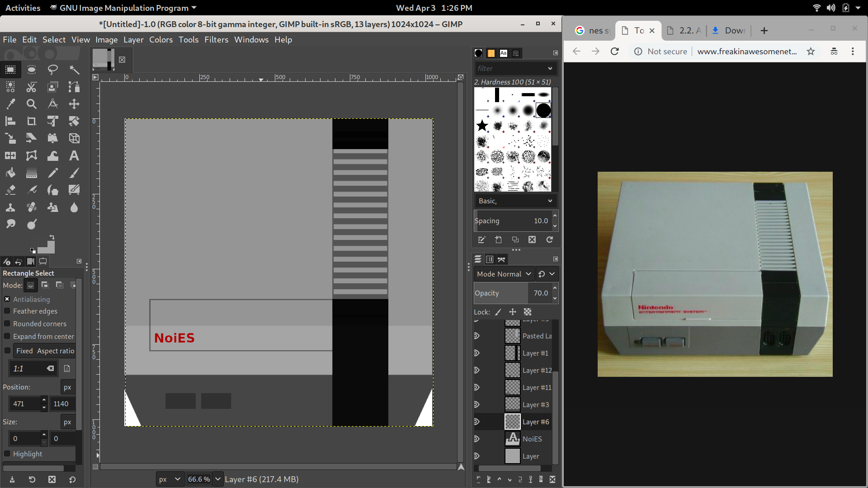
Task: Pick the Fuzzy Select magic wand tool
Action: pyautogui.click(x=74, y=70)
